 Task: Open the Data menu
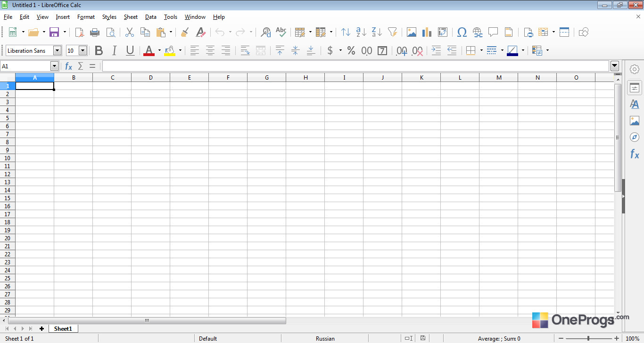(151, 17)
